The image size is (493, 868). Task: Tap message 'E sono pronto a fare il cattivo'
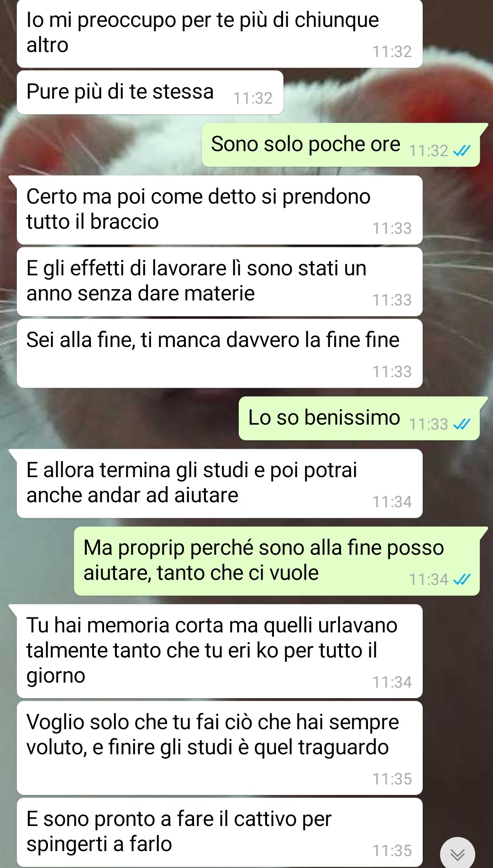coord(220,832)
